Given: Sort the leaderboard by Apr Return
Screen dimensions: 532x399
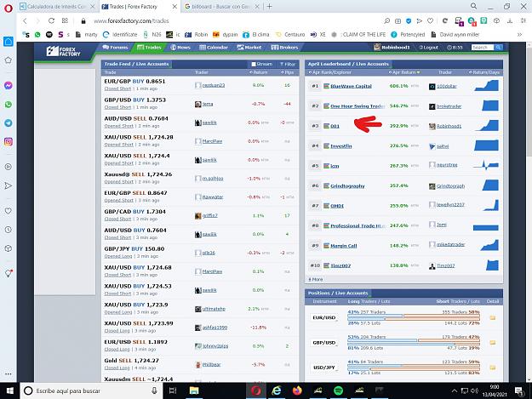Looking at the screenshot, I should point(403,72).
